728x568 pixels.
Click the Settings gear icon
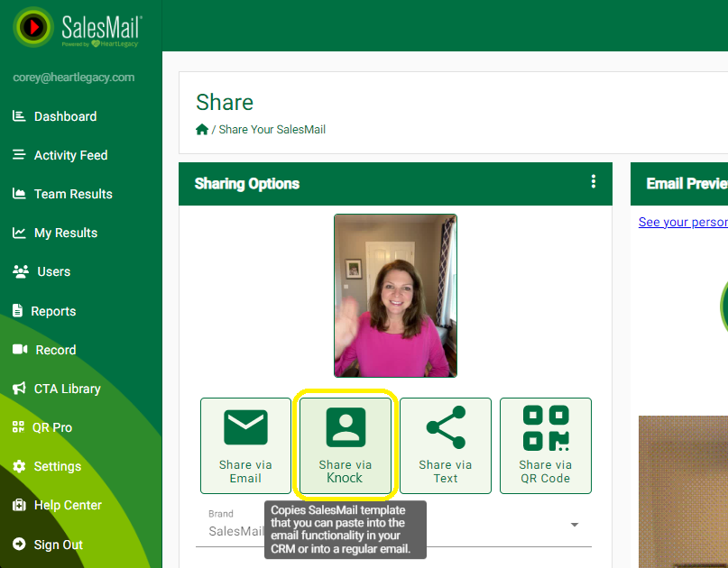19,466
